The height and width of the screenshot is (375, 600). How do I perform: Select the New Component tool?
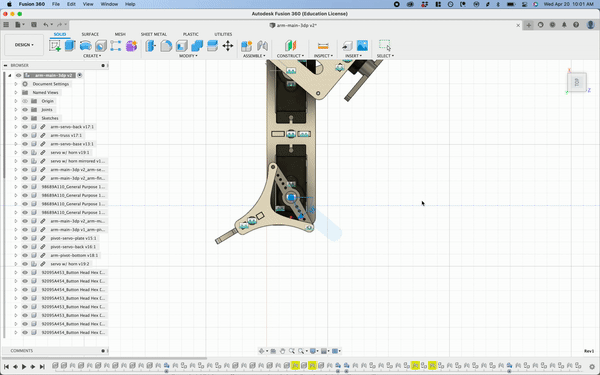(246, 46)
